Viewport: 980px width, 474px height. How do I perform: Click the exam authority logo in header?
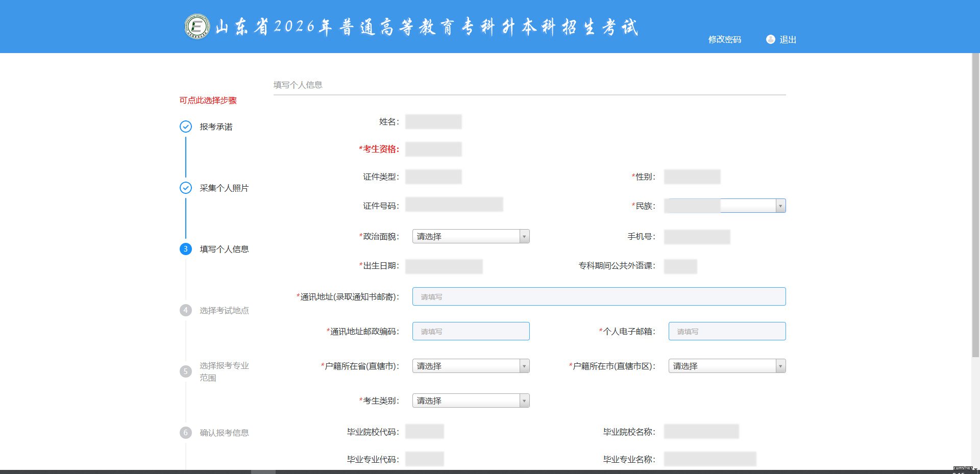click(197, 27)
